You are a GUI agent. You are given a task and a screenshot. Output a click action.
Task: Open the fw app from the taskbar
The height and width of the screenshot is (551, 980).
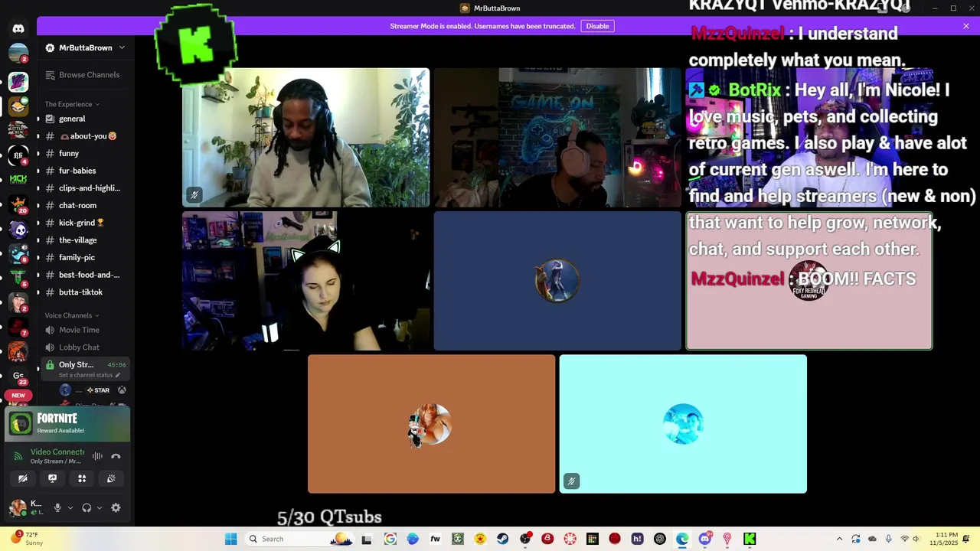click(435, 539)
